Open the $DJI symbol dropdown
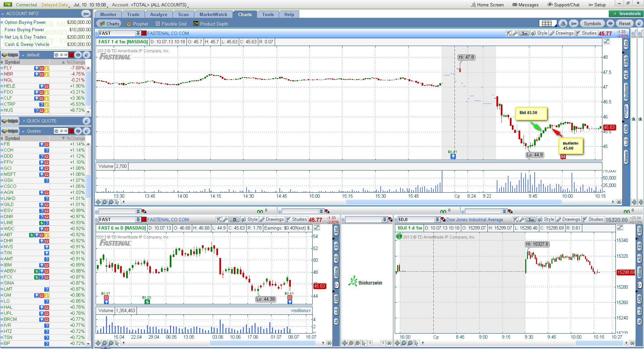The height and width of the screenshot is (349, 644). [x=437, y=219]
